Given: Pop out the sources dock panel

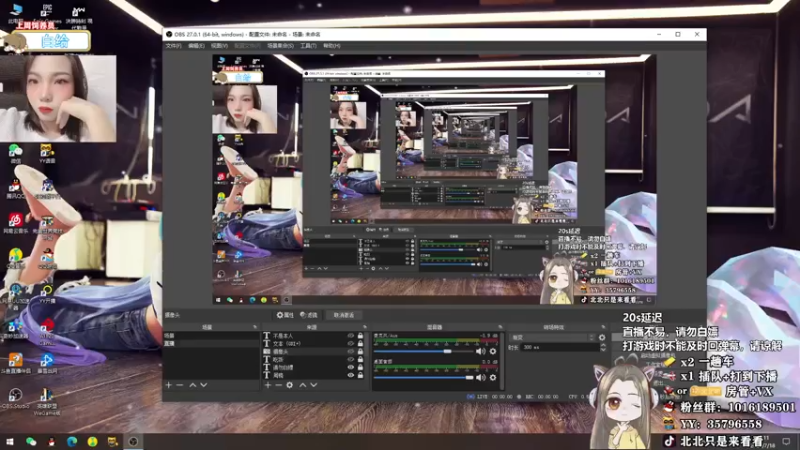Looking at the screenshot, I should click(364, 327).
